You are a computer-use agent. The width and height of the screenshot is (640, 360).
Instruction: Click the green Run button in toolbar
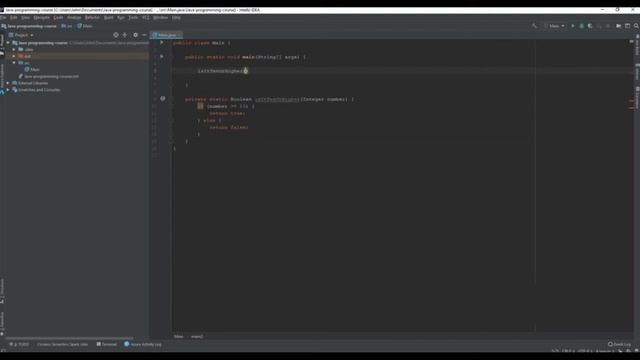[573, 26]
